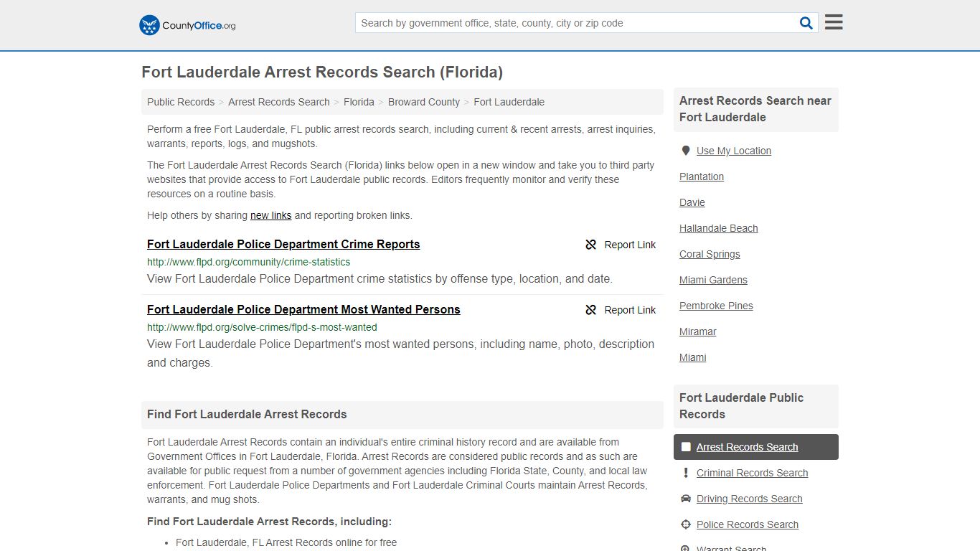Open Police Department Most Wanted Persons
The image size is (980, 551).
(303, 309)
